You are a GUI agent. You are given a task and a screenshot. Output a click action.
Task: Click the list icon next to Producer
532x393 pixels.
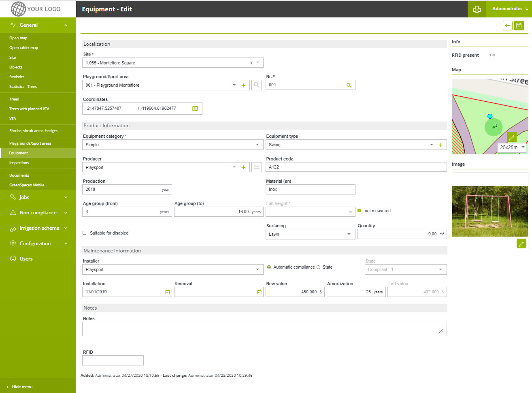click(x=257, y=167)
